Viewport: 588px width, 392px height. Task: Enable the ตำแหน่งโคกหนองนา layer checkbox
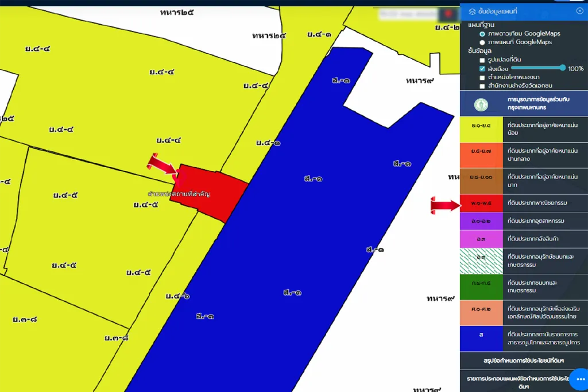[482, 77]
